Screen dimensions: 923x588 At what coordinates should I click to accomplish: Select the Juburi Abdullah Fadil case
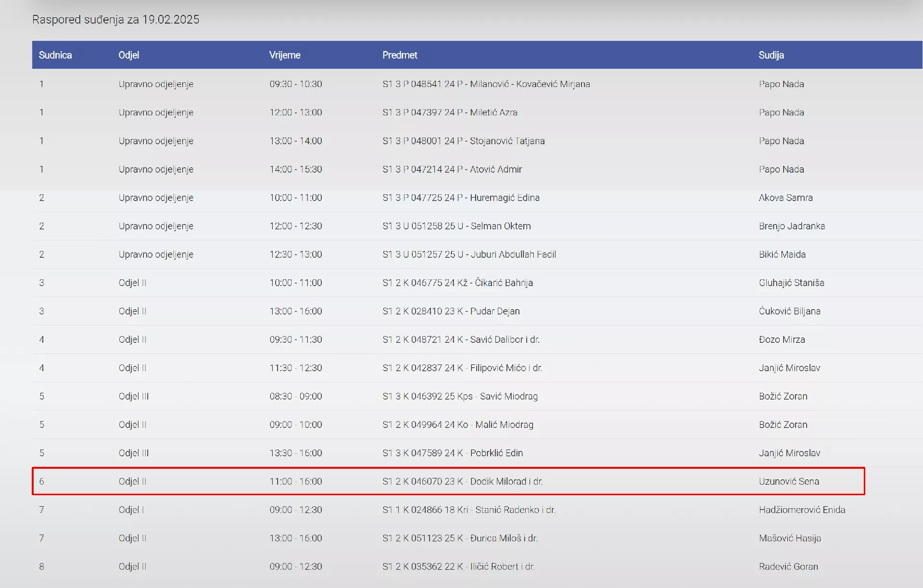[x=469, y=254]
